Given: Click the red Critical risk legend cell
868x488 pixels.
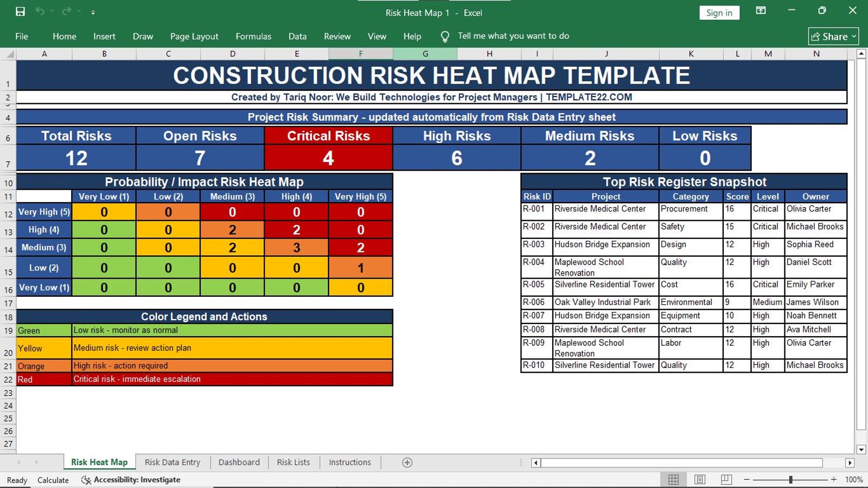Looking at the screenshot, I should pos(232,379).
